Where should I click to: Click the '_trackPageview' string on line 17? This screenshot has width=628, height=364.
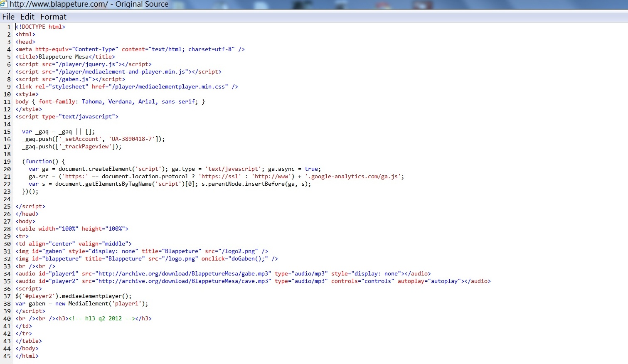coord(86,147)
